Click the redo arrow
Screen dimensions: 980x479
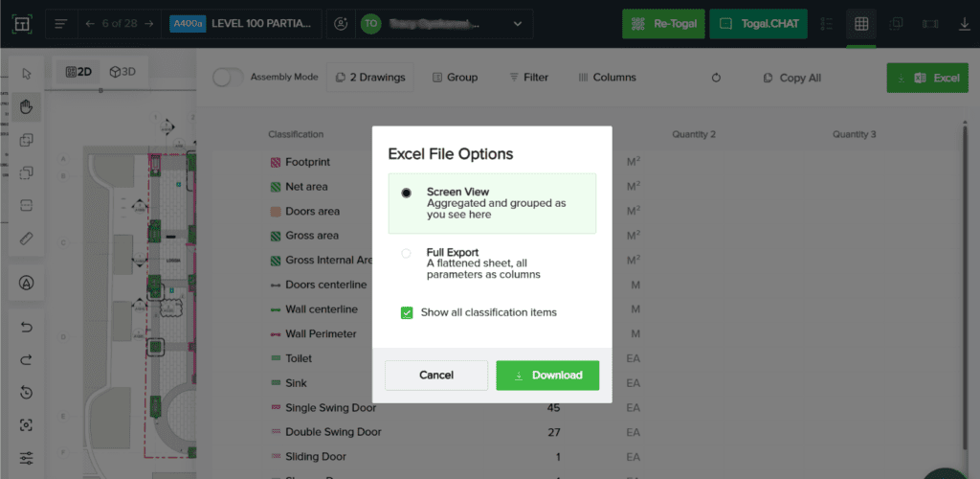pos(26,359)
